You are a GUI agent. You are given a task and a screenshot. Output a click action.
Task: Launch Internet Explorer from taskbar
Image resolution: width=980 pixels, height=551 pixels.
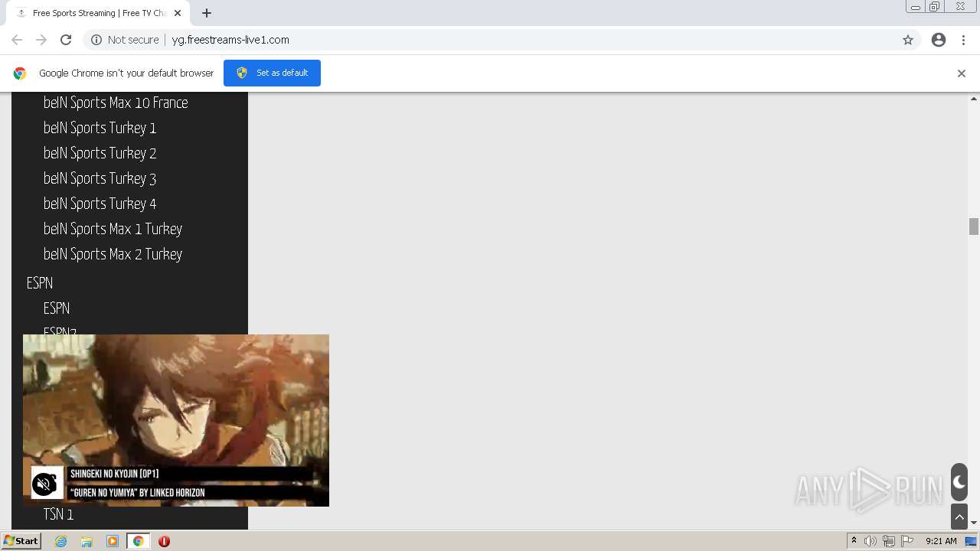tap(61, 541)
